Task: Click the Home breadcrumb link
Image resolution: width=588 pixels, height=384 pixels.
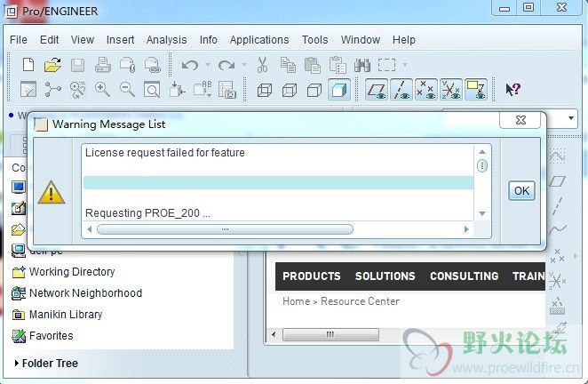Action: (297, 301)
